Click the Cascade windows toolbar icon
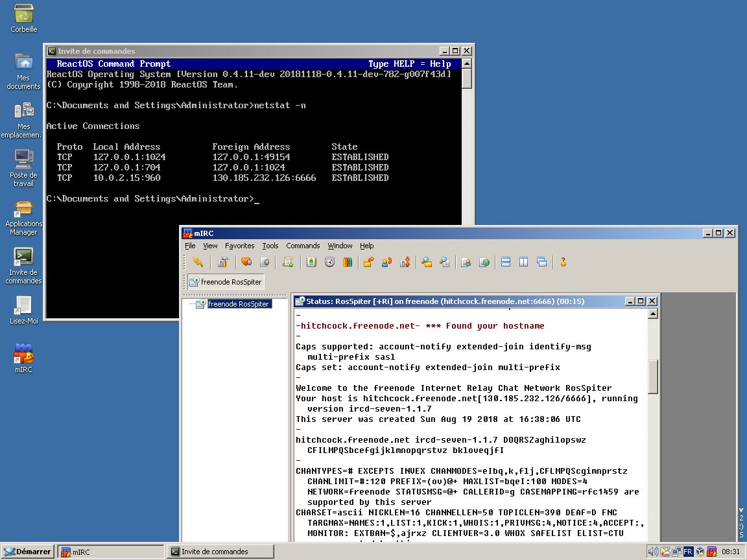747x560 pixels. [x=541, y=262]
